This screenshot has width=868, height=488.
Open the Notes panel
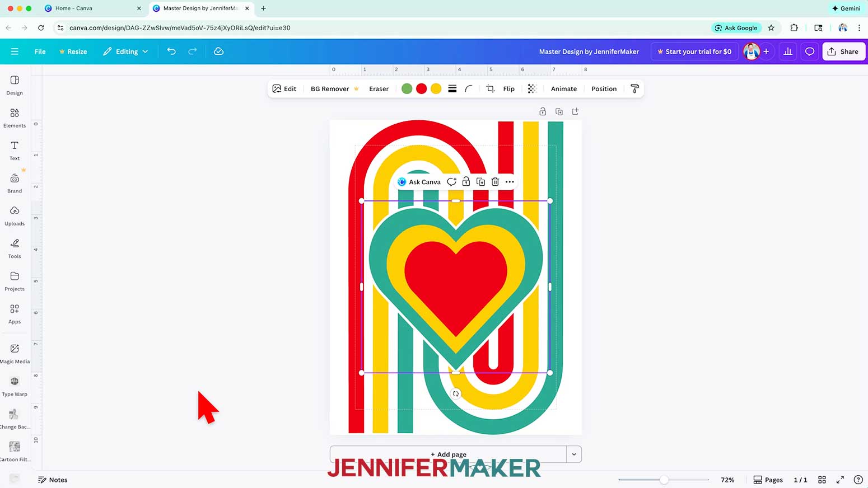(53, 480)
